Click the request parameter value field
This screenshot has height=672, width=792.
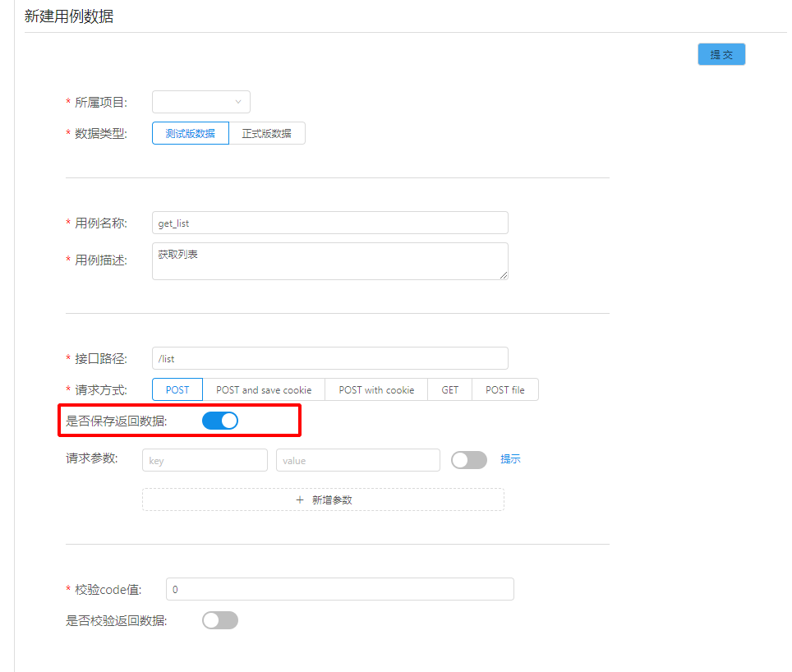click(358, 460)
